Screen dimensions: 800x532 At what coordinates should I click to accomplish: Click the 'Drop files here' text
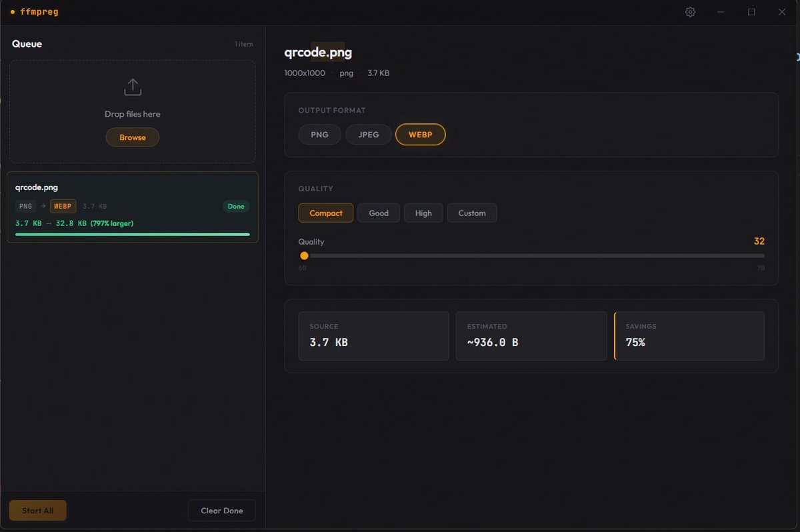tap(133, 114)
